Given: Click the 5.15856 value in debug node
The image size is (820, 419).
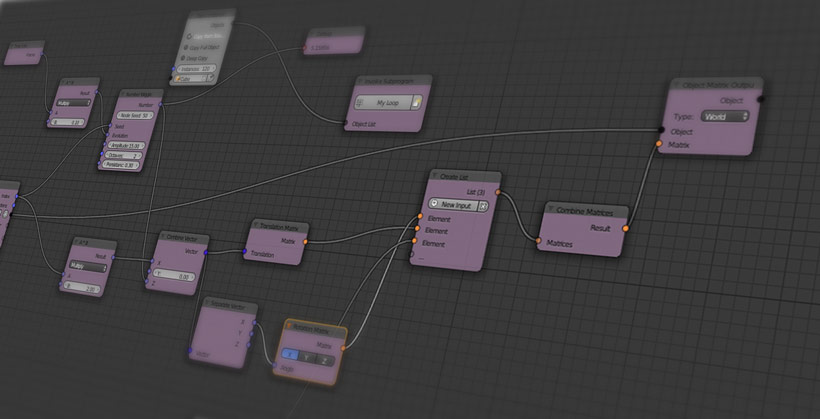Looking at the screenshot, I should (320, 48).
